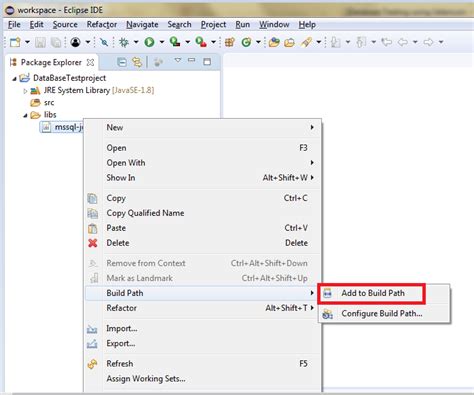Viewport: 474px width, 395px height.
Task: Open the Run menu
Action: pyautogui.click(x=243, y=25)
